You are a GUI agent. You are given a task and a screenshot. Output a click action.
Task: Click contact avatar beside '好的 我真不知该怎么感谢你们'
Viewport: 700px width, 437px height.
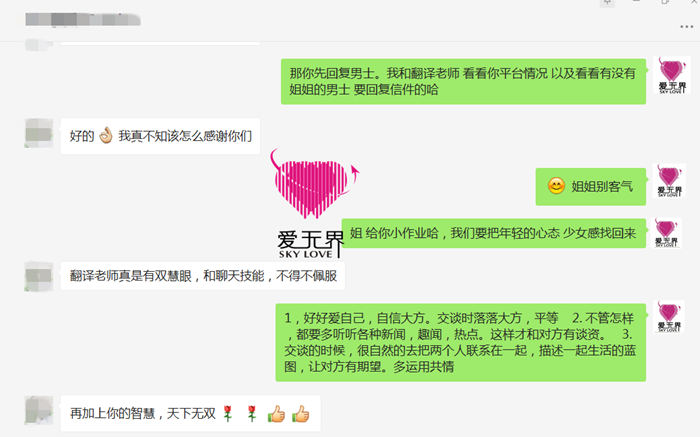[x=39, y=133]
